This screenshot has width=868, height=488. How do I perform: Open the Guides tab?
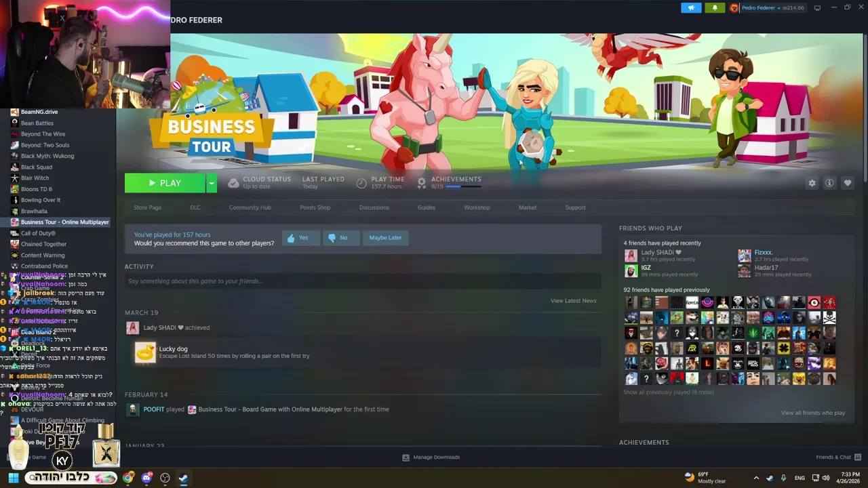pyautogui.click(x=427, y=207)
